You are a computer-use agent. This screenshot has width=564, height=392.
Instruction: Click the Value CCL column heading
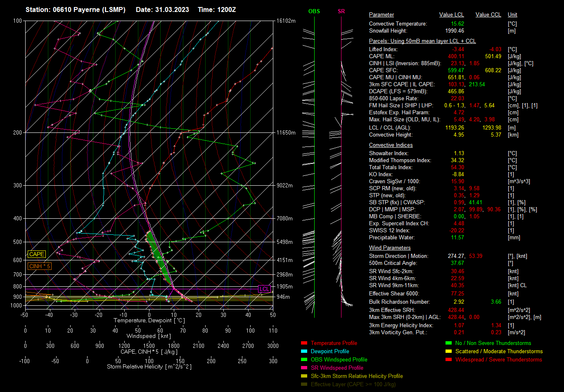pyautogui.click(x=488, y=15)
